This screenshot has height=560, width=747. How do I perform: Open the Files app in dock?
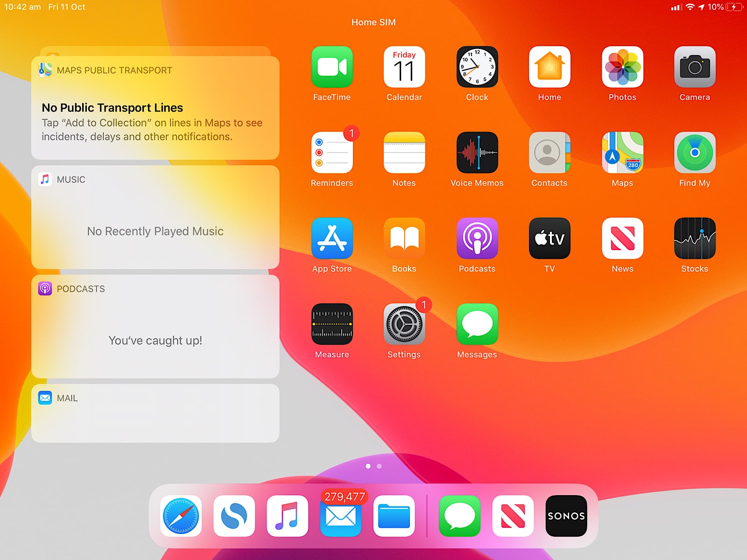(394, 516)
